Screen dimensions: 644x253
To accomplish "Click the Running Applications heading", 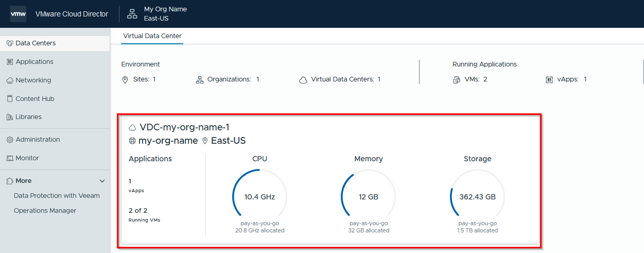I will 484,64.
